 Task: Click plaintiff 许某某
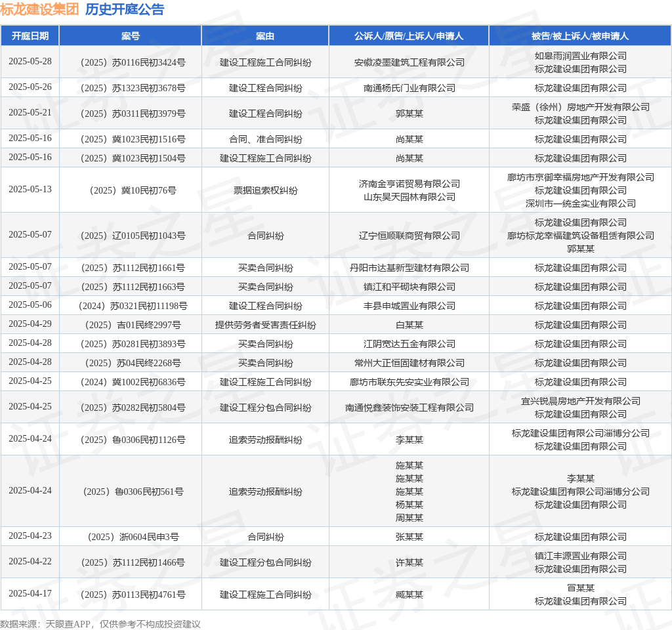pyautogui.click(x=409, y=562)
